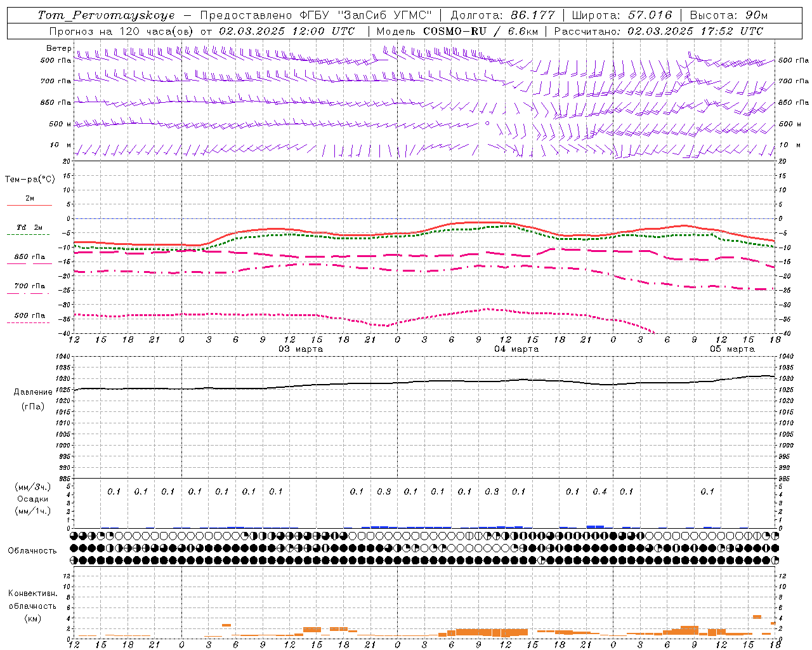Select the '700 гПа' temperature legend entry
812x650 pixels.
click(x=30, y=286)
